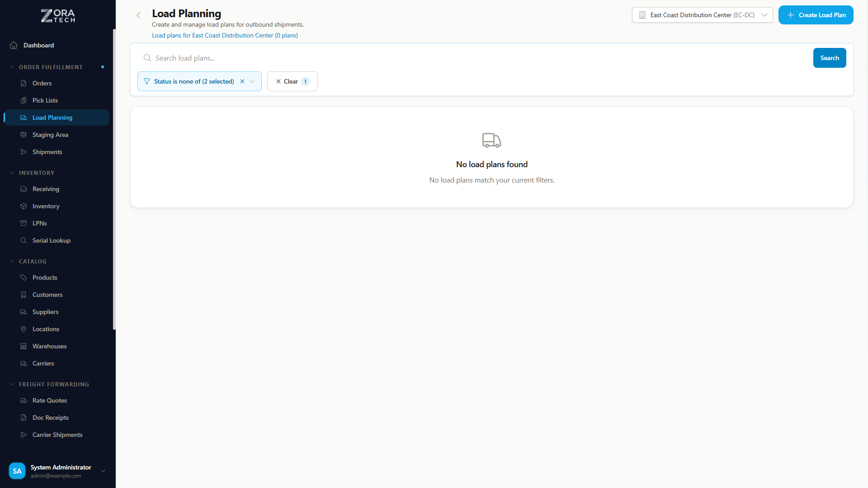Open the Status filter dropdown chevron
868x488 pixels.
click(253, 81)
